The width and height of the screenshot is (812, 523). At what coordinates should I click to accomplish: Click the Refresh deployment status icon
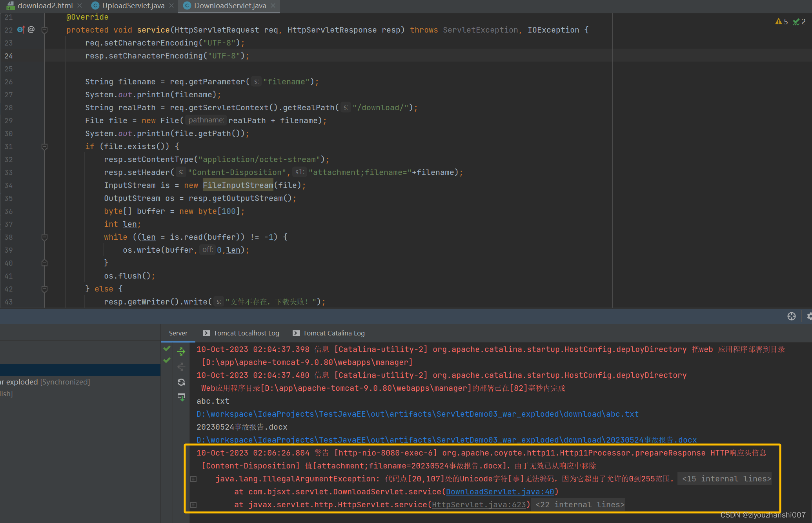pos(181,382)
